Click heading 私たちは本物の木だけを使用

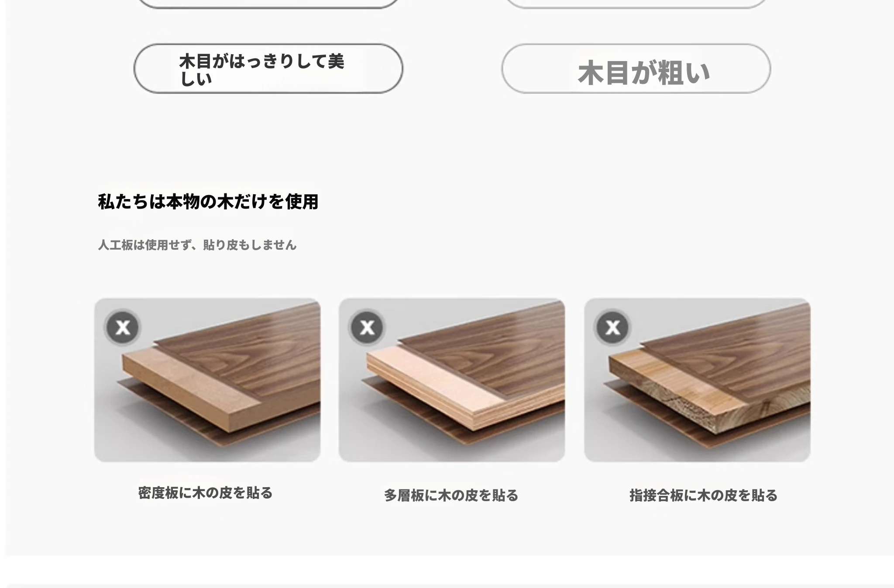click(208, 202)
